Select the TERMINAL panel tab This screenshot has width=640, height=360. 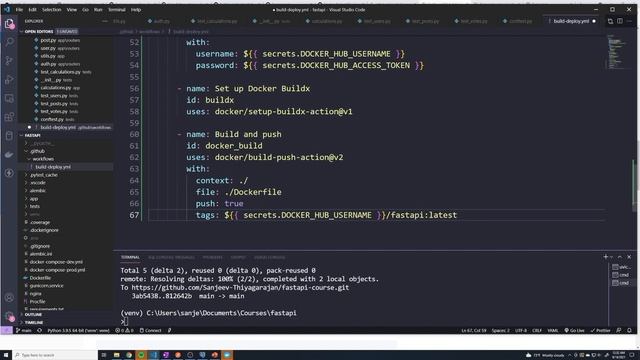tap(130, 257)
